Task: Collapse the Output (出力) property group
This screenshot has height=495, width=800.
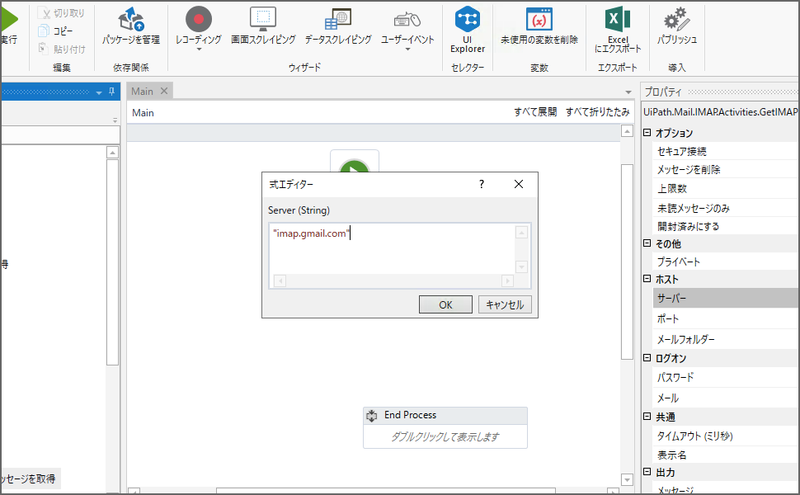Action: tap(647, 472)
